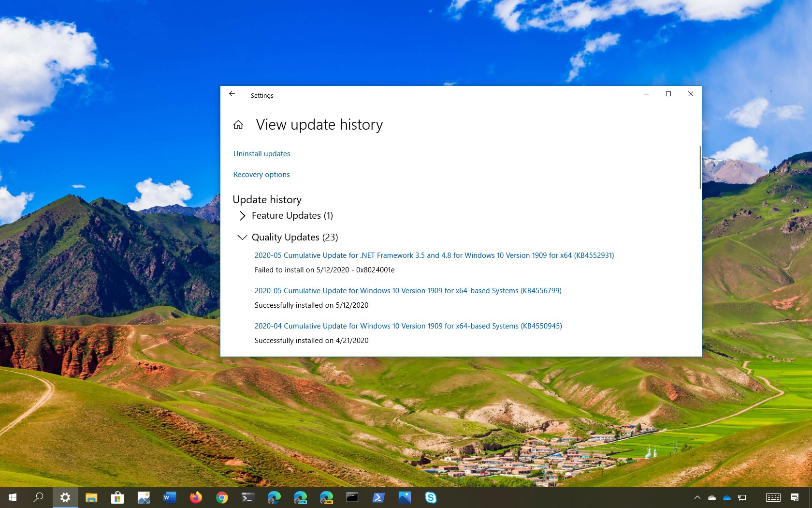Click the back arrow in Settings
Image resolution: width=812 pixels, height=508 pixels.
[x=232, y=94]
